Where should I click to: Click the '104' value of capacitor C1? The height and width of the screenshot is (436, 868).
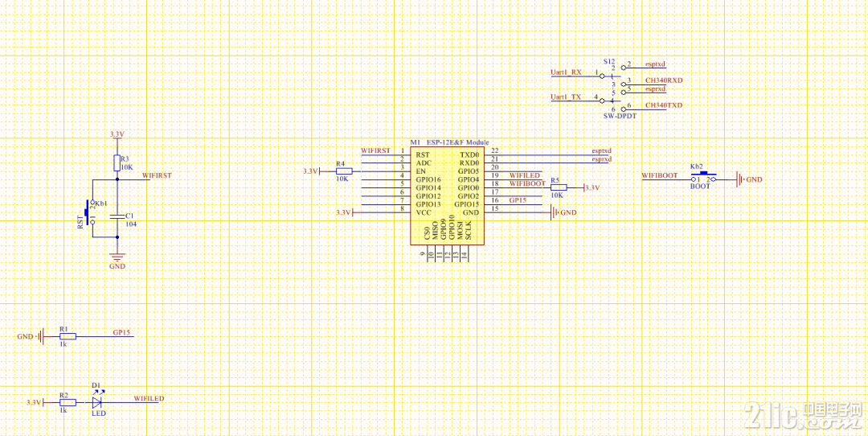point(131,224)
